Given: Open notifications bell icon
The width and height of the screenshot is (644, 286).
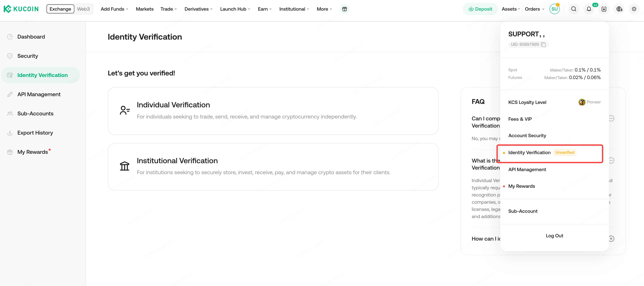Looking at the screenshot, I should [x=589, y=9].
